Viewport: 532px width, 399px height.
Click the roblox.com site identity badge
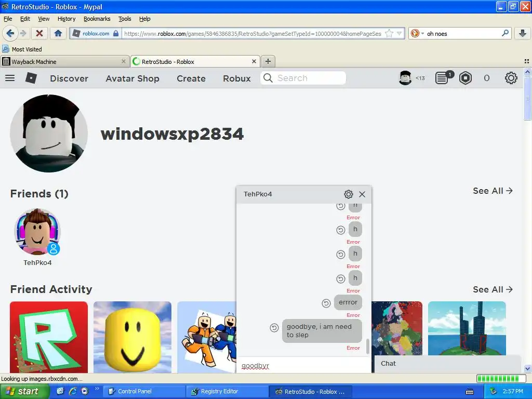pos(96,33)
